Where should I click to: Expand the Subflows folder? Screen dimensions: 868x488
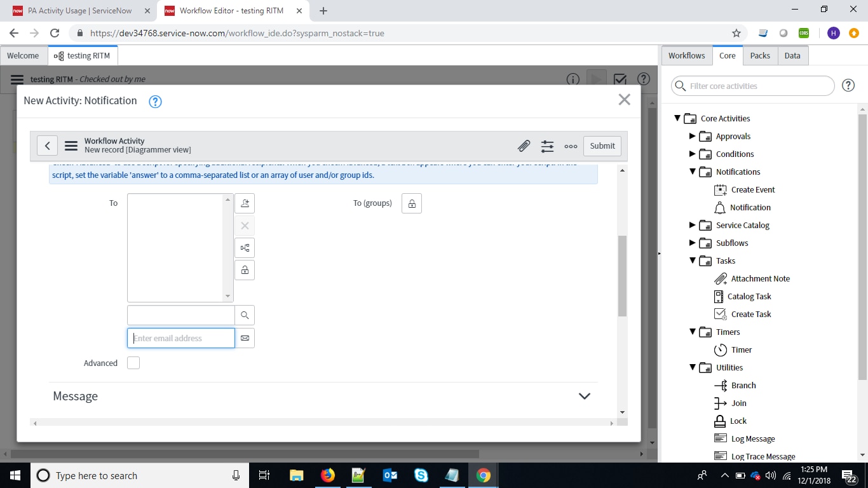tap(693, 243)
